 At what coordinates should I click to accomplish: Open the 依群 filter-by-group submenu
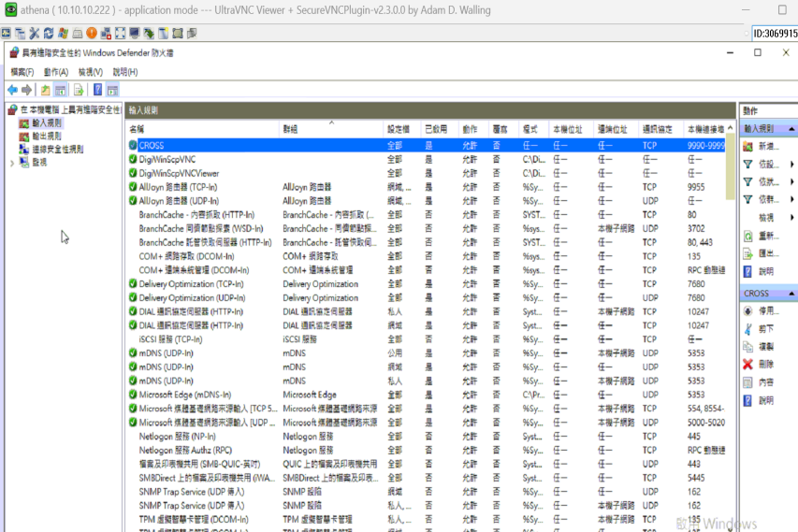coord(768,199)
